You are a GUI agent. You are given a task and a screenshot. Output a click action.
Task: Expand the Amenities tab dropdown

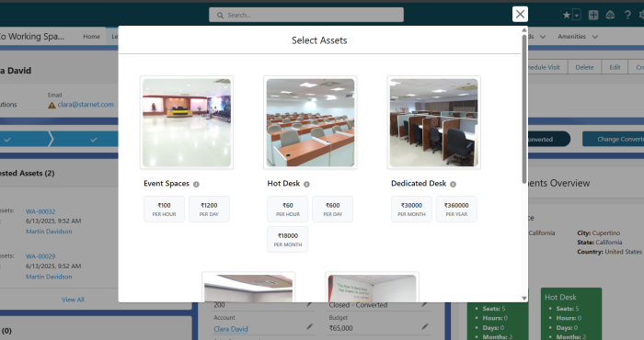594,37
